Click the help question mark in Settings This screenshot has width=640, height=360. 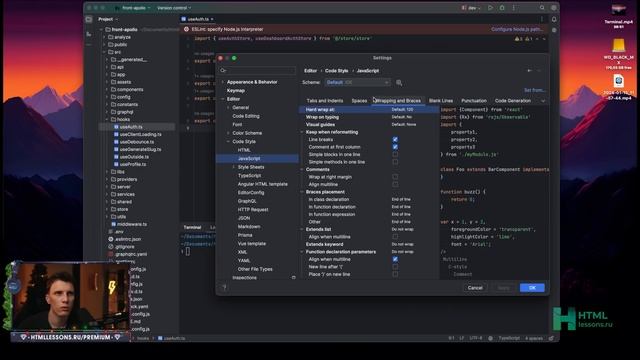224,287
